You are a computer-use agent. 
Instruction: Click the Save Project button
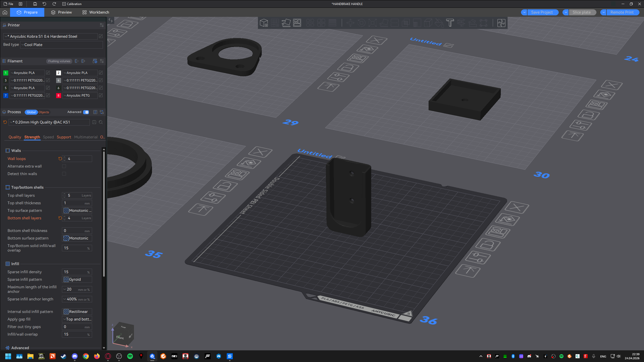point(542,12)
